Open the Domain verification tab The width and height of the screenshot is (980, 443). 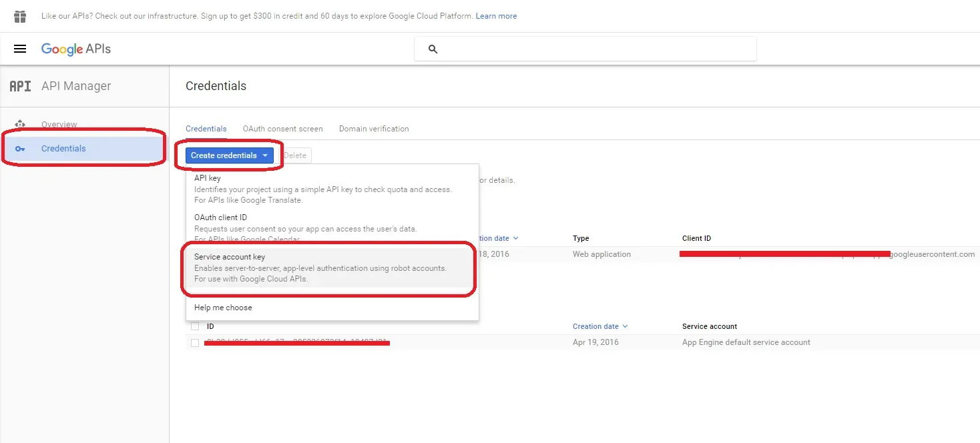(374, 129)
